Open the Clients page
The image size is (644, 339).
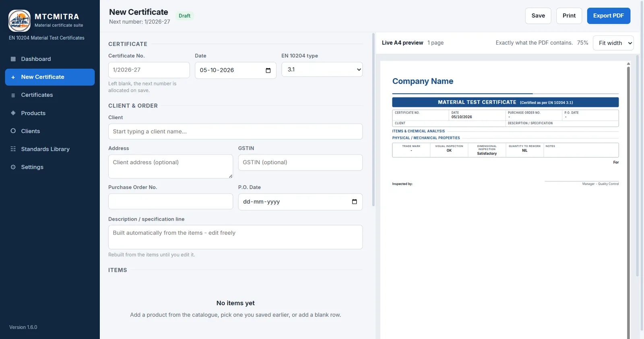[50, 131]
